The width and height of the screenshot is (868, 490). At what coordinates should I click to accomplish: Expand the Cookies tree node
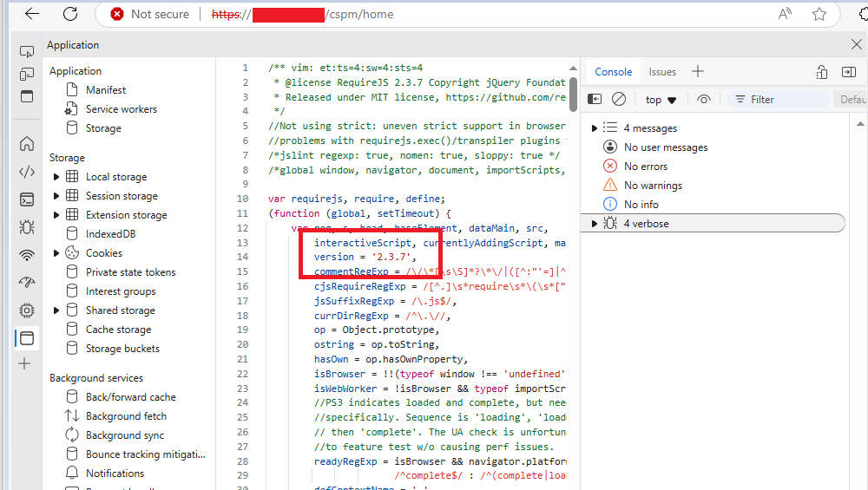point(56,253)
